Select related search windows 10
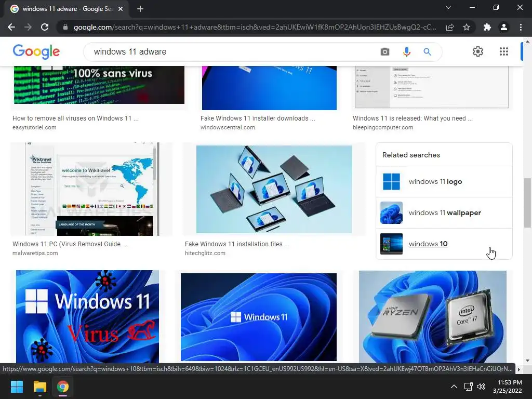Screen dimensions: 532x399 (x=444, y=244)
